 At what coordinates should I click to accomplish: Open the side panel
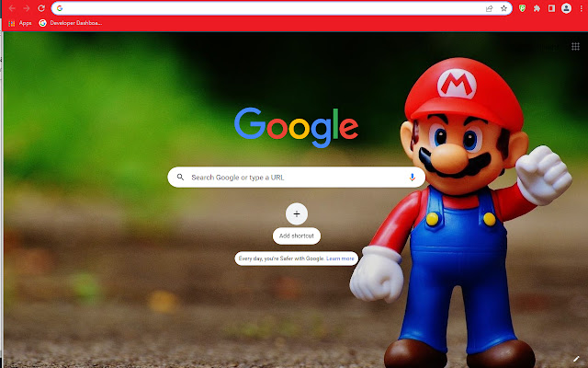click(x=551, y=8)
